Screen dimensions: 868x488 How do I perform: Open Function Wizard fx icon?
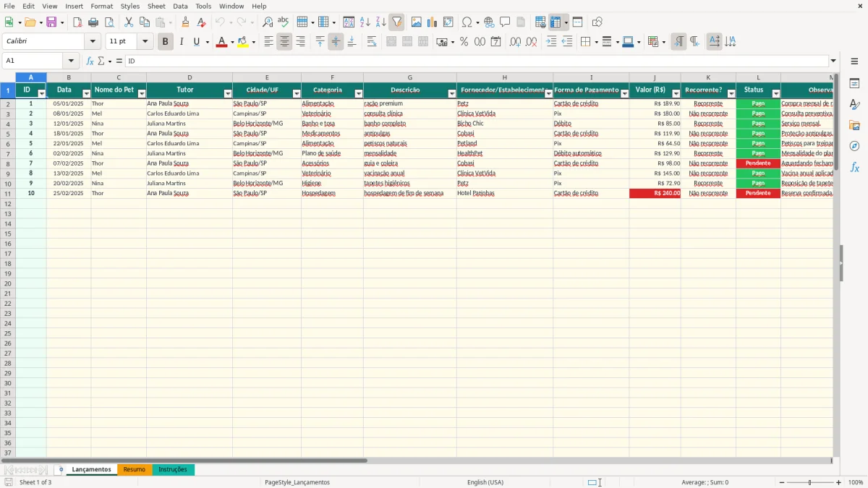(x=90, y=61)
